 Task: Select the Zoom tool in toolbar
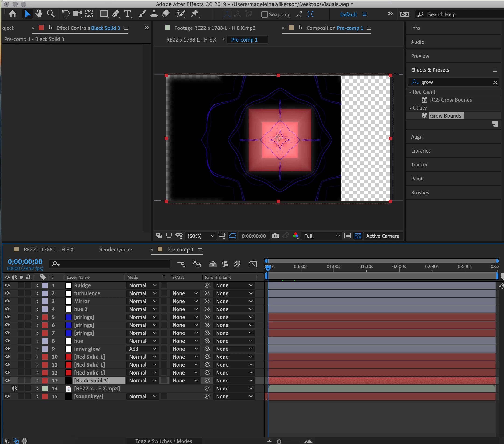pos(51,14)
